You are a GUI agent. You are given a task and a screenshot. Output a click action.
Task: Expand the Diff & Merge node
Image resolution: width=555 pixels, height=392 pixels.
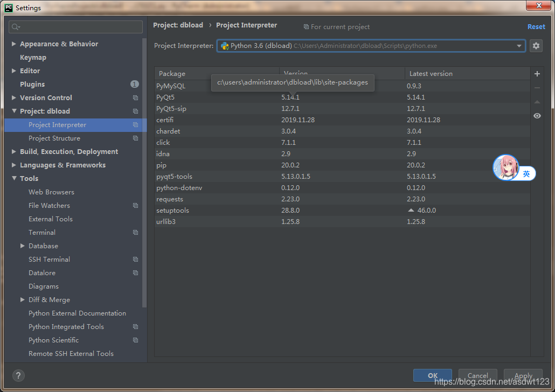(22, 299)
